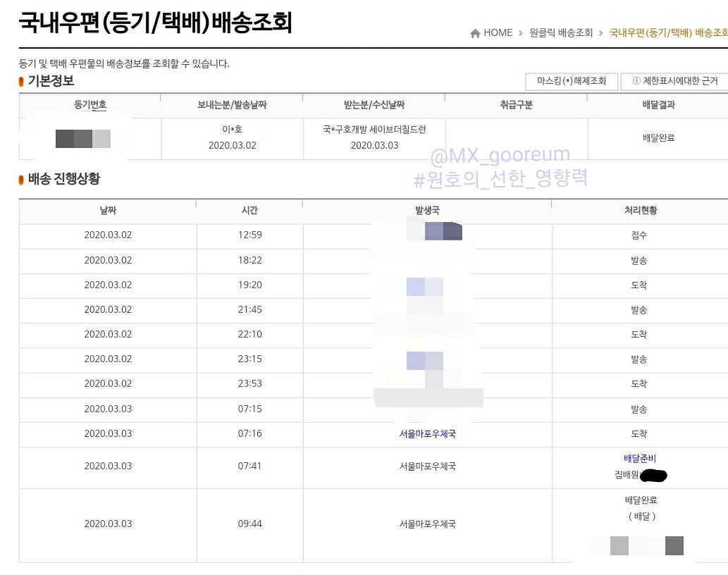Screen dimensions: 728x575
Task: Go to 원클릭 배송조회 breadcrumb
Action: 561,33
